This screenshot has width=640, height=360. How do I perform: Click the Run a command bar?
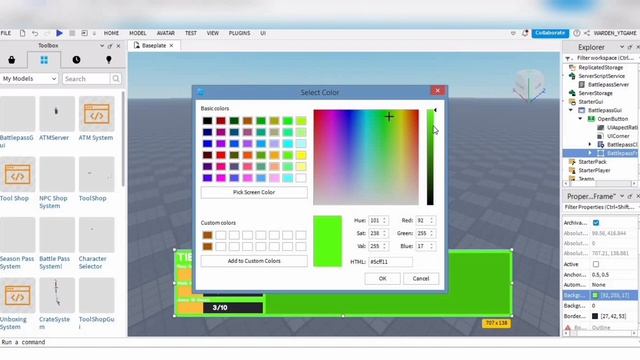(x=320, y=342)
